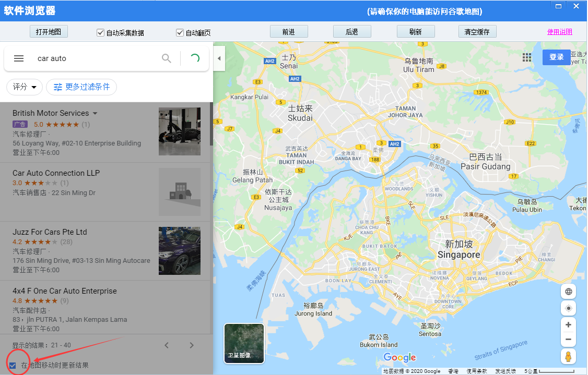Screen dimensions: 588x375
Task: Click the 前进 forward button
Action: coord(289,32)
